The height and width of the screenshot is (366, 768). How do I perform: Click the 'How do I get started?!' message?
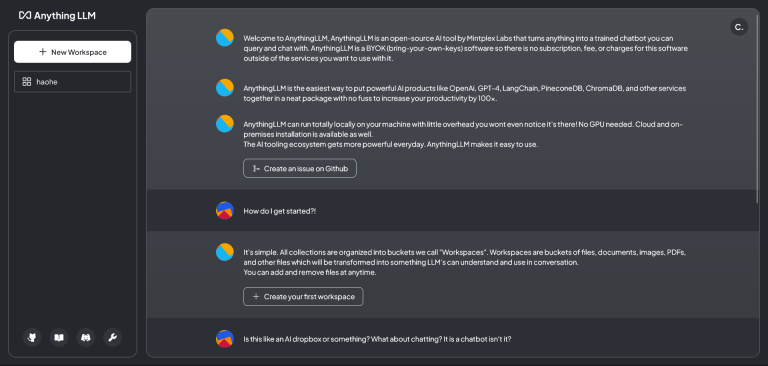(280, 211)
